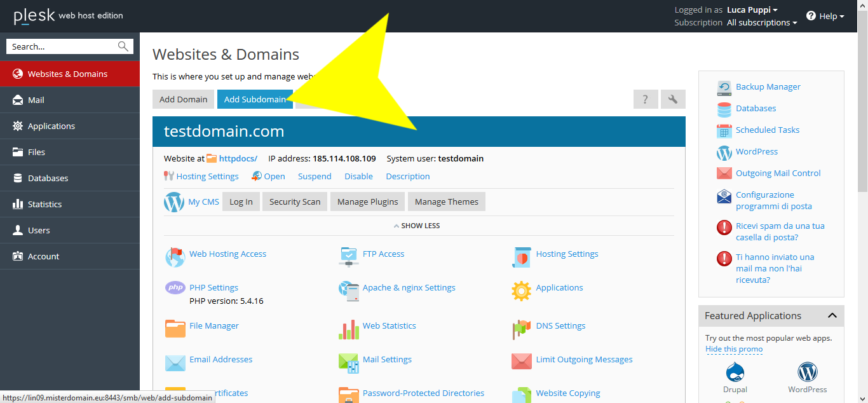This screenshot has width=868, height=403.
Task: Open Scheduled Tasks
Action: point(767,130)
